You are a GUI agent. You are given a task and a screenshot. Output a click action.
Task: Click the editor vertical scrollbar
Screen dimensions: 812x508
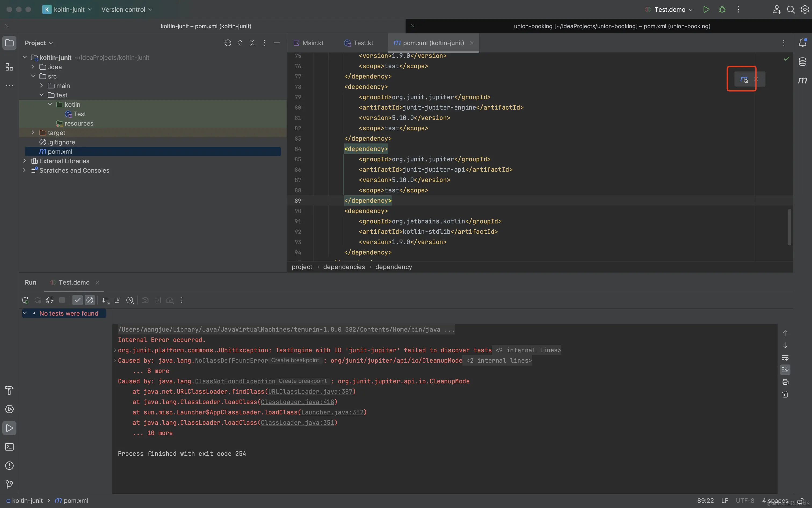(x=789, y=227)
